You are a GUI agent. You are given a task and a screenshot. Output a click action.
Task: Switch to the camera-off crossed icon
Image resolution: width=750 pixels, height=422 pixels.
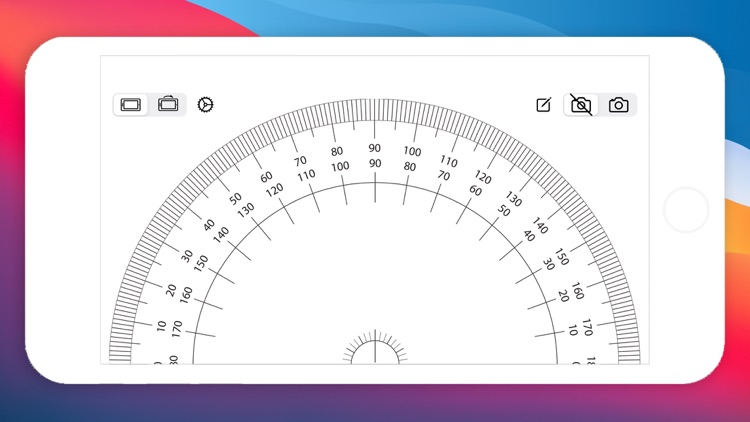(x=581, y=105)
